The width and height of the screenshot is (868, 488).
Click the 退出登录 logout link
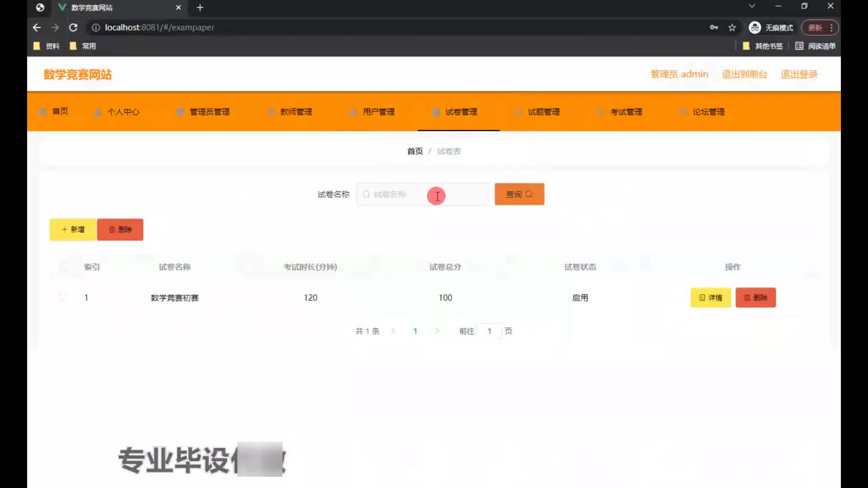(x=799, y=75)
